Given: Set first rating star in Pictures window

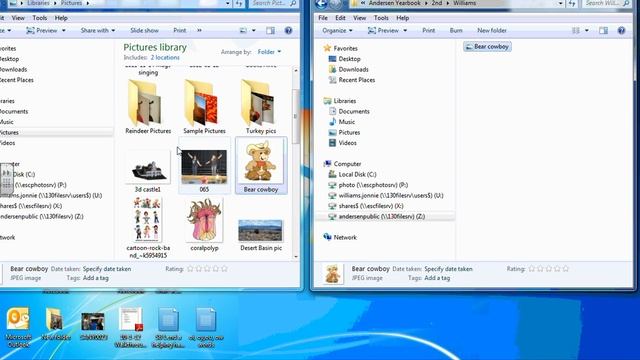Looking at the screenshot, I should coord(190,269).
